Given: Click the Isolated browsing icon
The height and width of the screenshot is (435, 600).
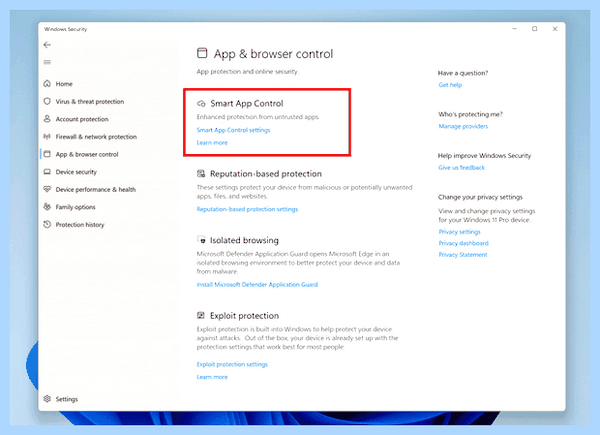Looking at the screenshot, I should [201, 240].
